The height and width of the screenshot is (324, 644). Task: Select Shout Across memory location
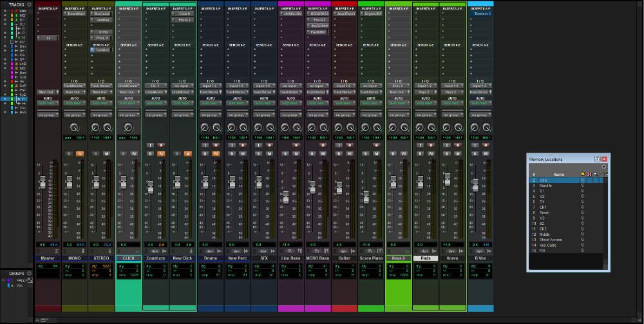click(x=551, y=240)
